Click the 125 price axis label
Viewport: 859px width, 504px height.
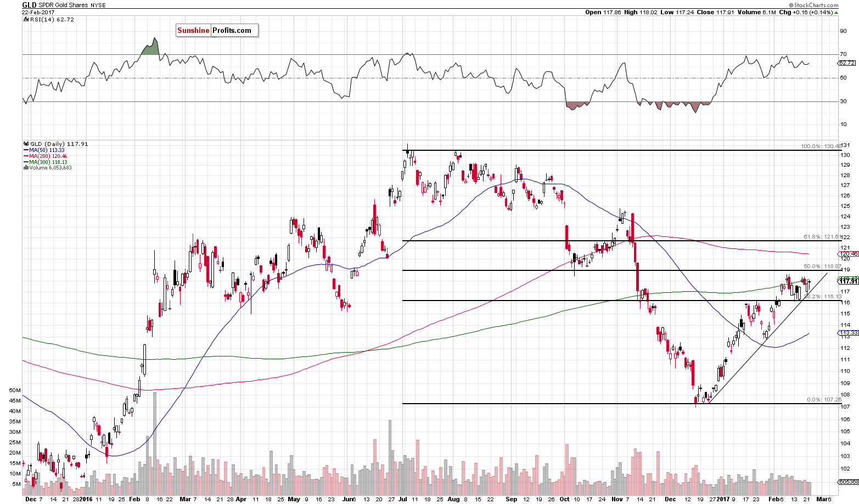pyautogui.click(x=844, y=206)
